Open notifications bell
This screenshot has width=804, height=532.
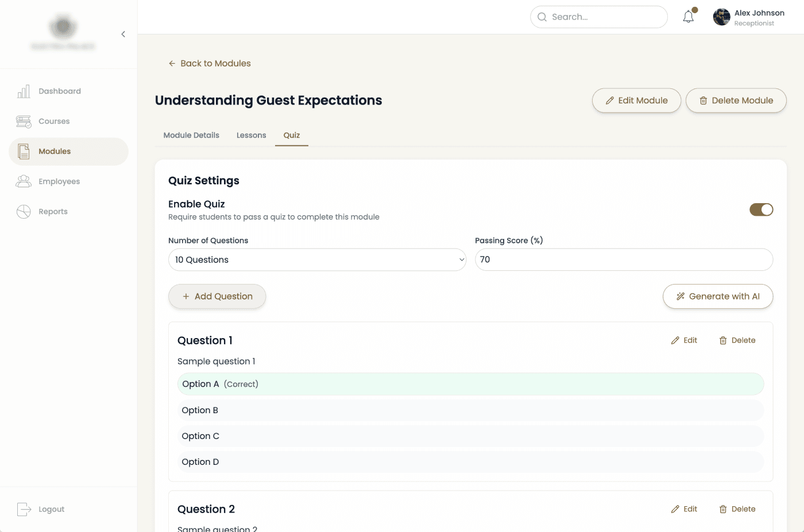point(689,17)
